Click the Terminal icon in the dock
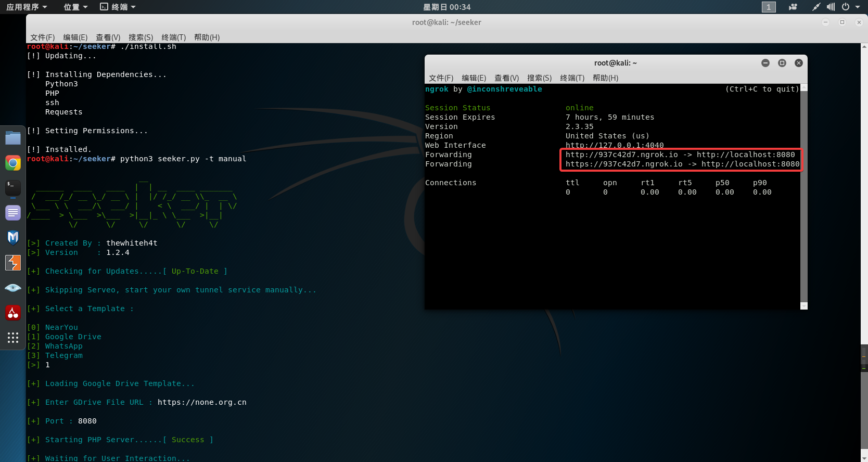868x462 pixels. 13,188
